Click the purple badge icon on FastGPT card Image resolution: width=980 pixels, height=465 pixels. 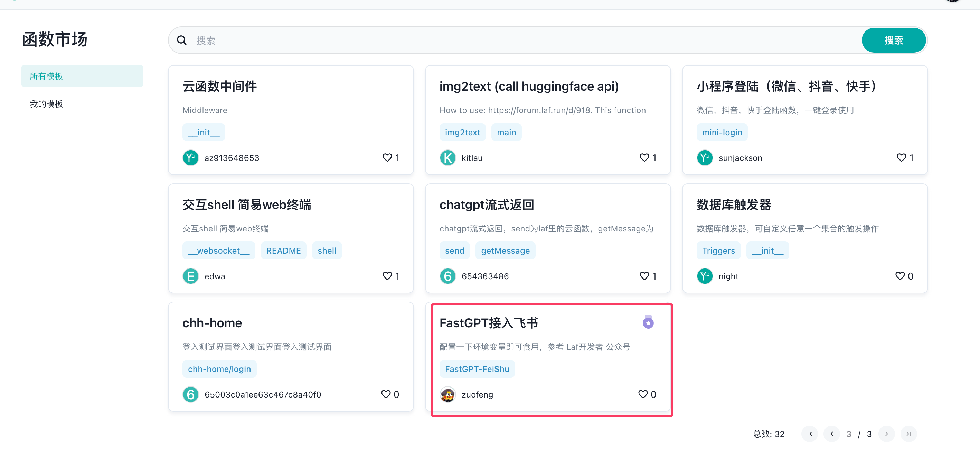pyautogui.click(x=648, y=322)
